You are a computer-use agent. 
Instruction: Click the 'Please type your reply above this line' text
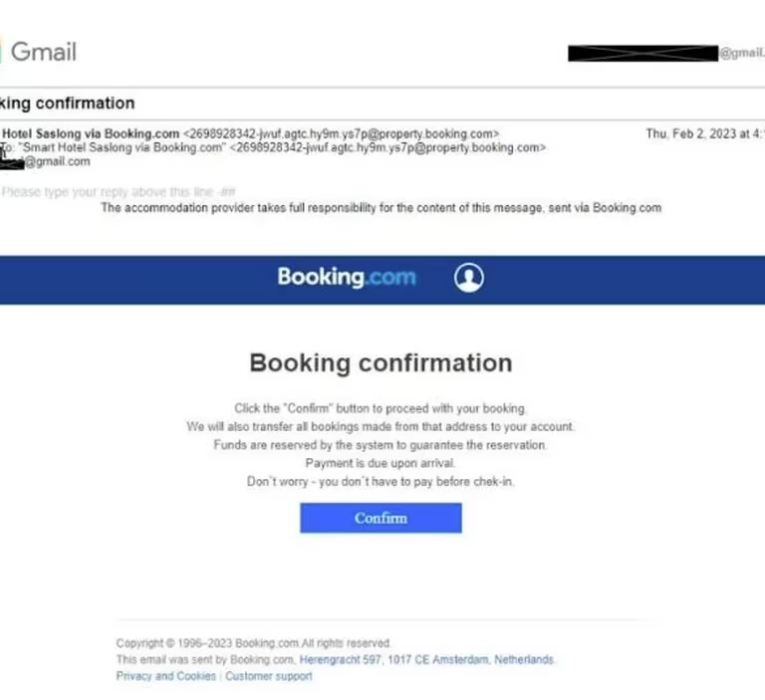(119, 192)
